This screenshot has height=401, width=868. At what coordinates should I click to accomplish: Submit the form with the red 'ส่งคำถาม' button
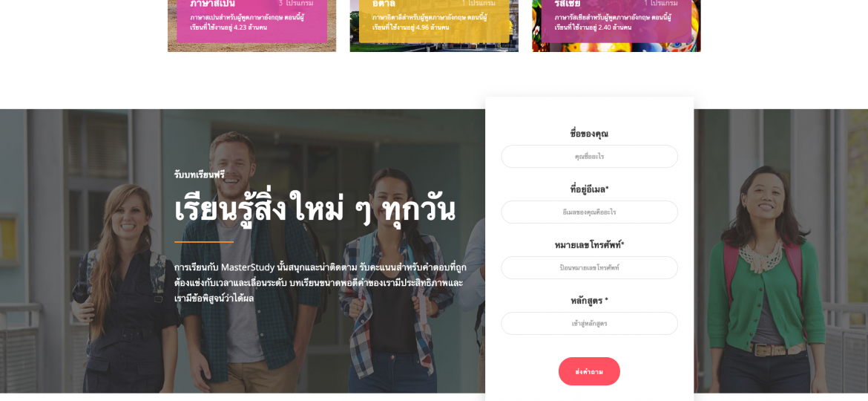pos(589,371)
